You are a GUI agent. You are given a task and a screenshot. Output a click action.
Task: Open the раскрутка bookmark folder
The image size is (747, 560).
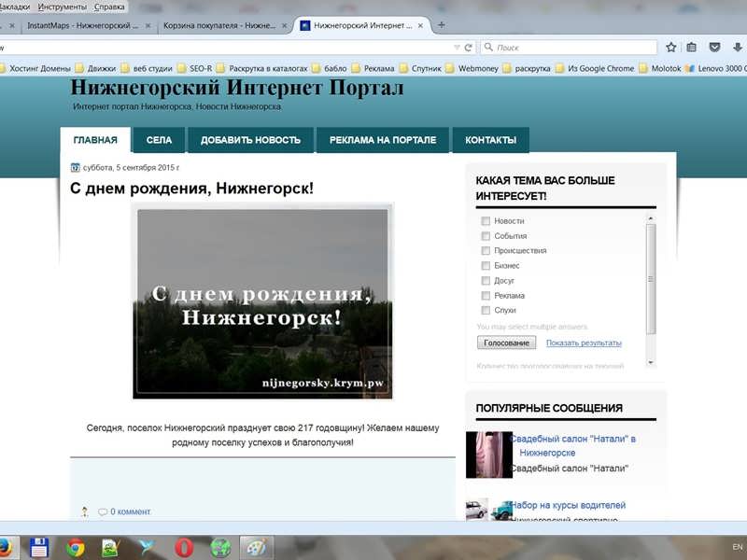click(x=526, y=68)
